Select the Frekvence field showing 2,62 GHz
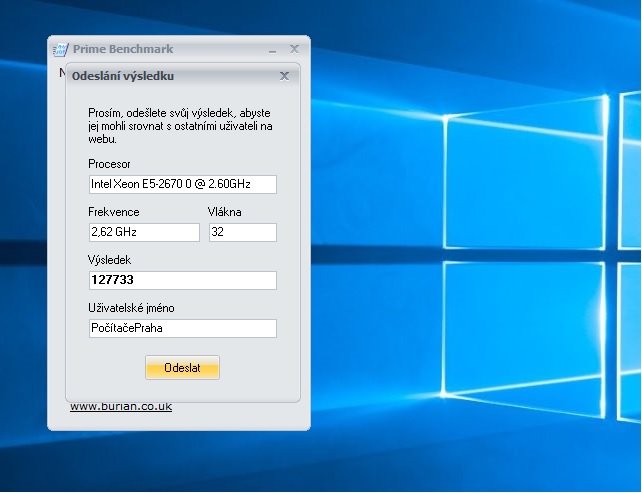This screenshot has height=493, width=642. (x=144, y=232)
